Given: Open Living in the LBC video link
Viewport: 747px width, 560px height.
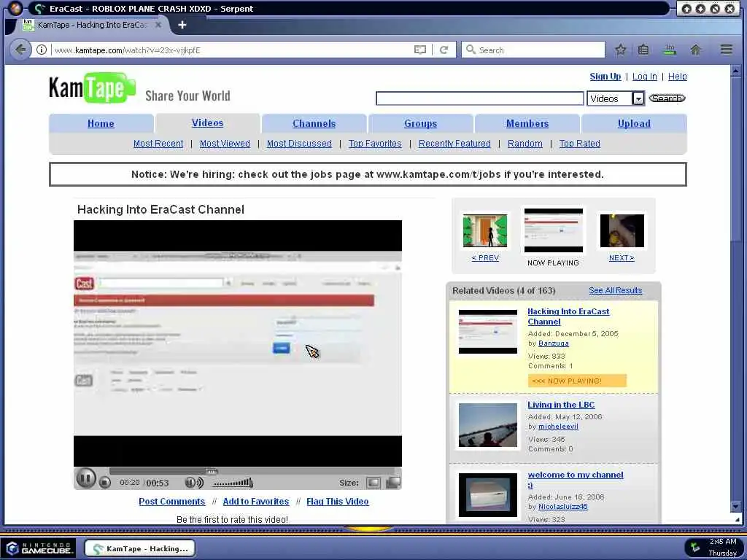Looking at the screenshot, I should coord(561,405).
